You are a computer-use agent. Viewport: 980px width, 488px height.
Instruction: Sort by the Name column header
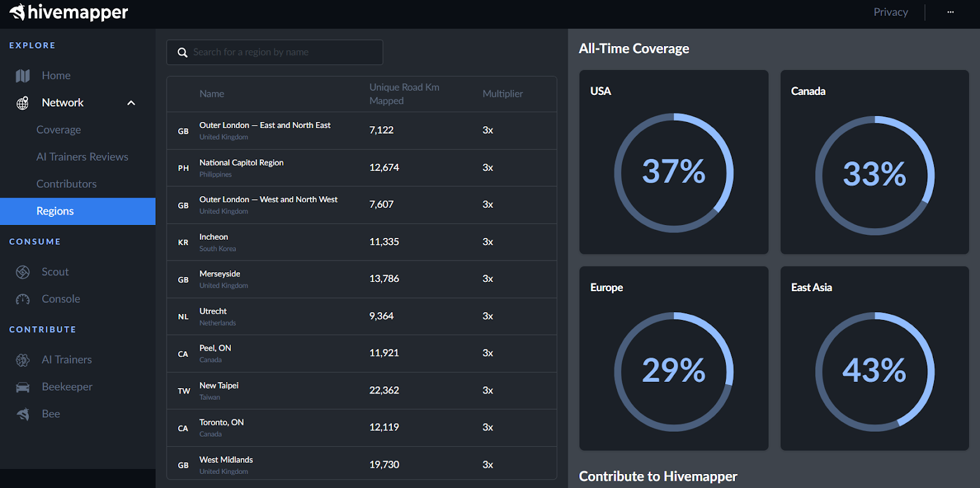point(212,94)
